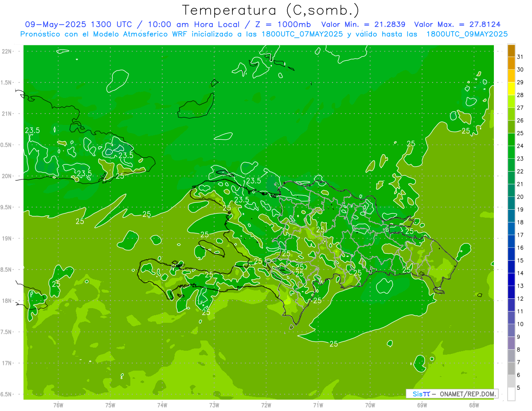Click the legend swatch between 27 and 28
Image resolution: width=532 pixels, height=411 pixels.
(511, 101)
